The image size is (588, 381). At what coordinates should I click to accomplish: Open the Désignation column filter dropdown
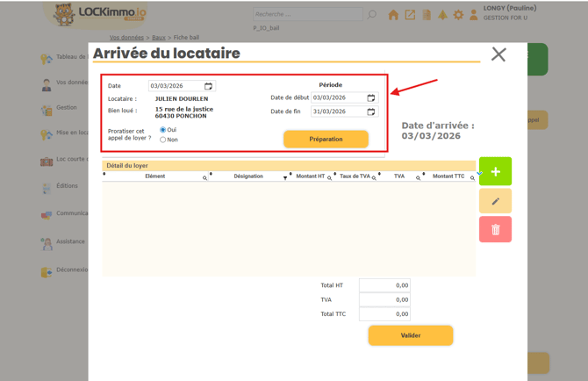coord(285,177)
